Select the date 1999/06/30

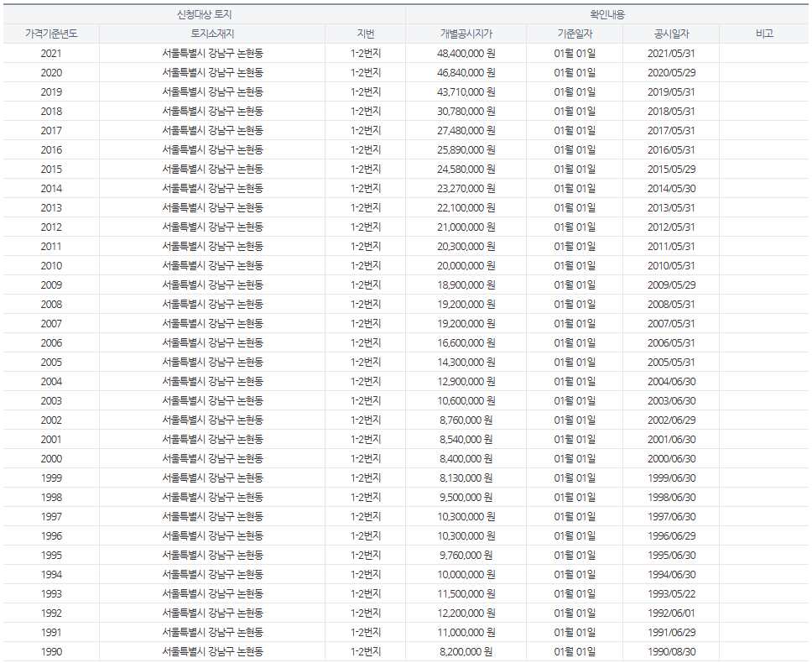tap(671, 478)
